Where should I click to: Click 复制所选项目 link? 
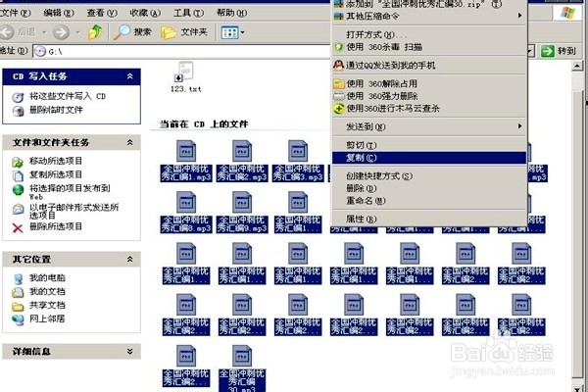click(56, 174)
